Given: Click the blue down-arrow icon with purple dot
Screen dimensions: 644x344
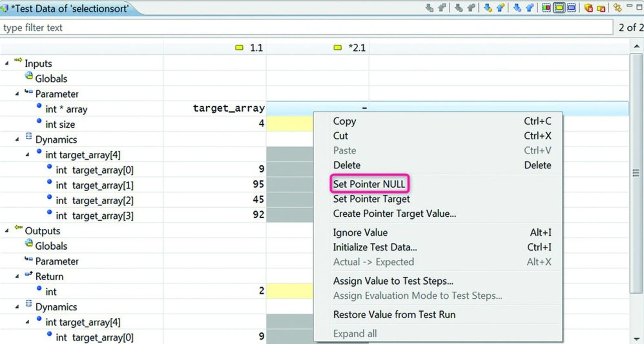Looking at the screenshot, I should point(517,8).
